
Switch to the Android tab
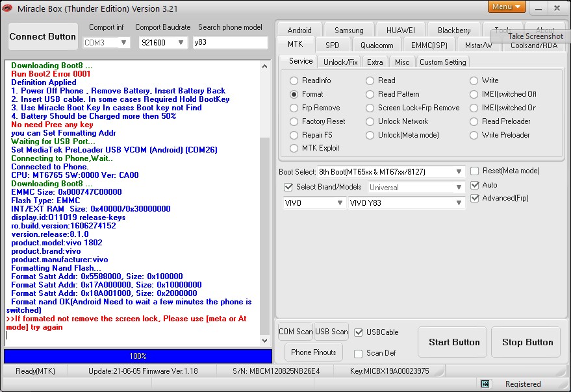299,31
